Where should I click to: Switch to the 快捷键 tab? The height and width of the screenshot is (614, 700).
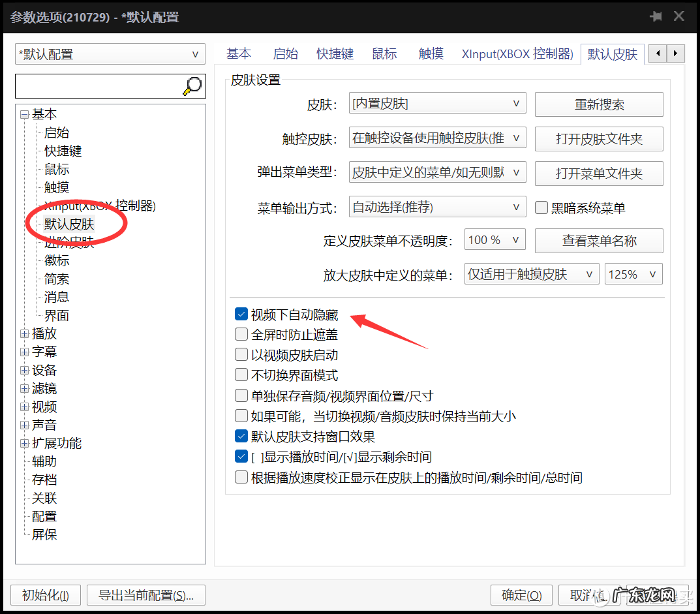pyautogui.click(x=335, y=54)
